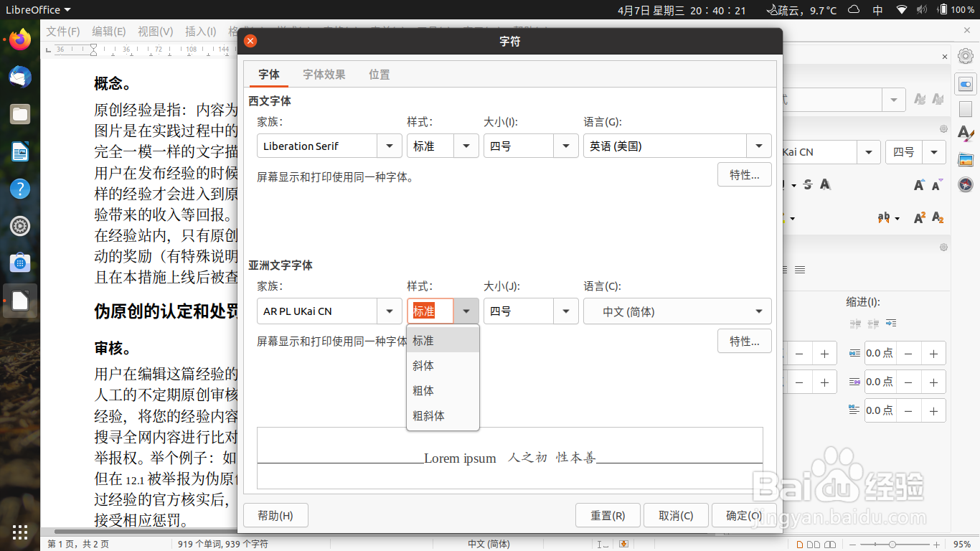Adjust the zoom slider in the status bar
The image size is (980, 551).
click(x=892, y=544)
